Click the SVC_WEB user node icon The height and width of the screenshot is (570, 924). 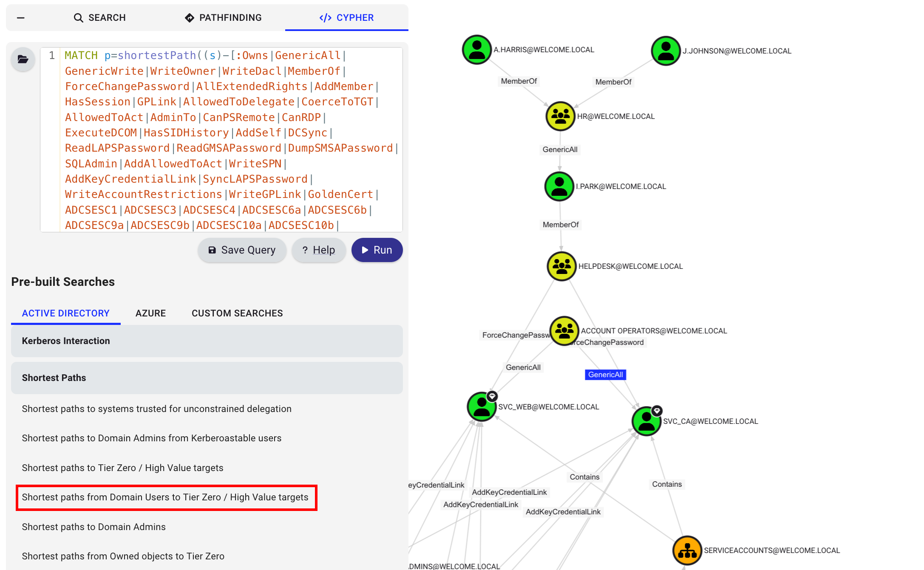[x=481, y=407]
